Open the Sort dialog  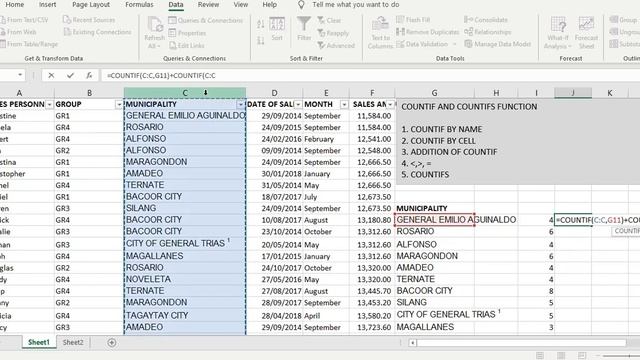point(277,29)
